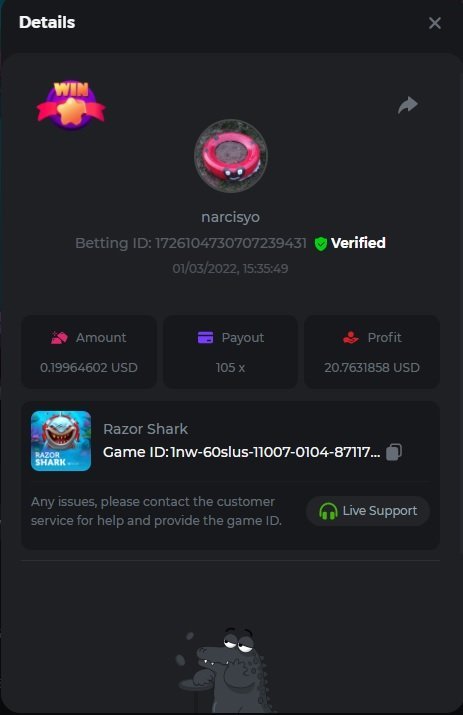This screenshot has height=715, width=463.
Task: Click the Verified label
Action: coord(358,243)
